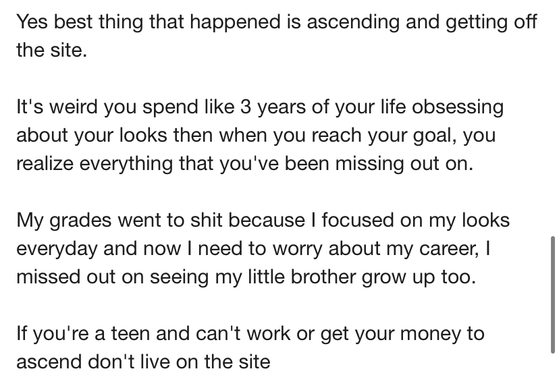This screenshot has height=392, width=559.
Task: Click the first paragraph starting "Yes best thing"
Action: pyautogui.click(x=276, y=36)
